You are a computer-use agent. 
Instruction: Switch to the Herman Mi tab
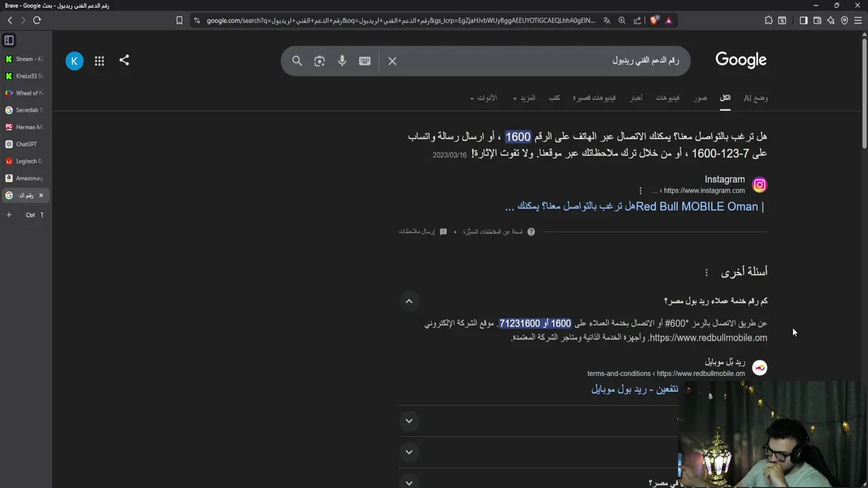click(25, 127)
